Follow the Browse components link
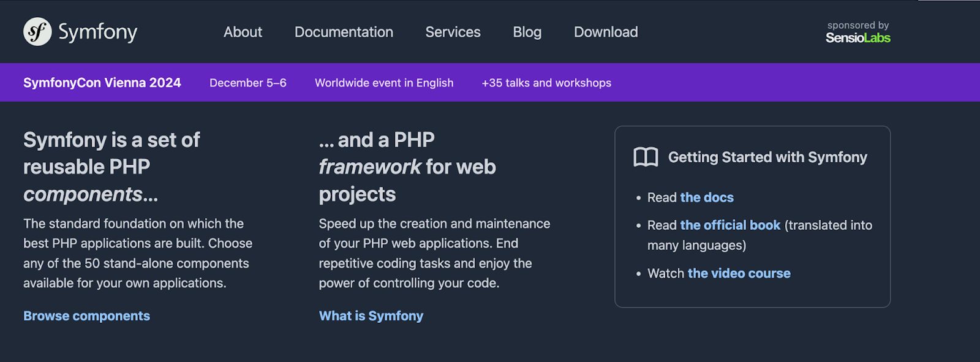The height and width of the screenshot is (362, 980). pyautogui.click(x=86, y=316)
